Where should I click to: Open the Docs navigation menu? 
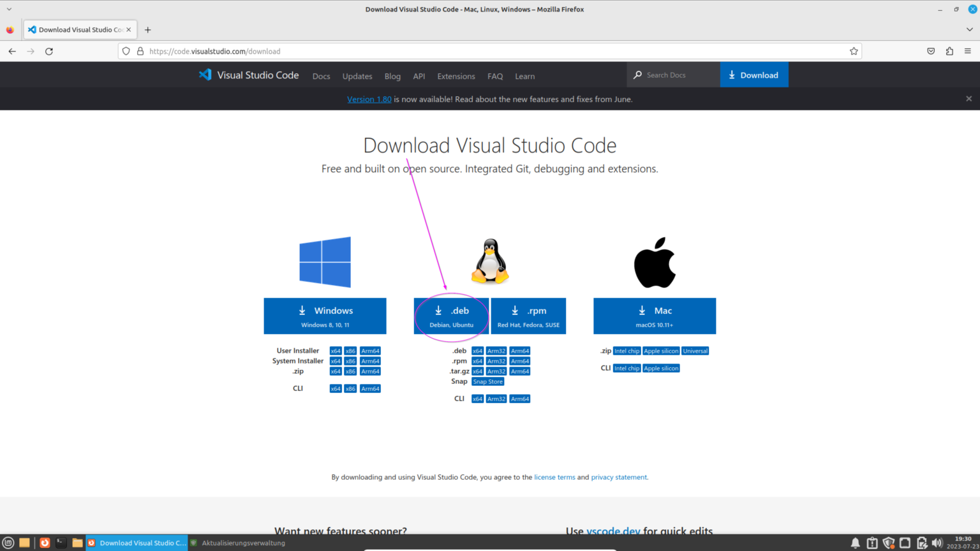click(321, 76)
